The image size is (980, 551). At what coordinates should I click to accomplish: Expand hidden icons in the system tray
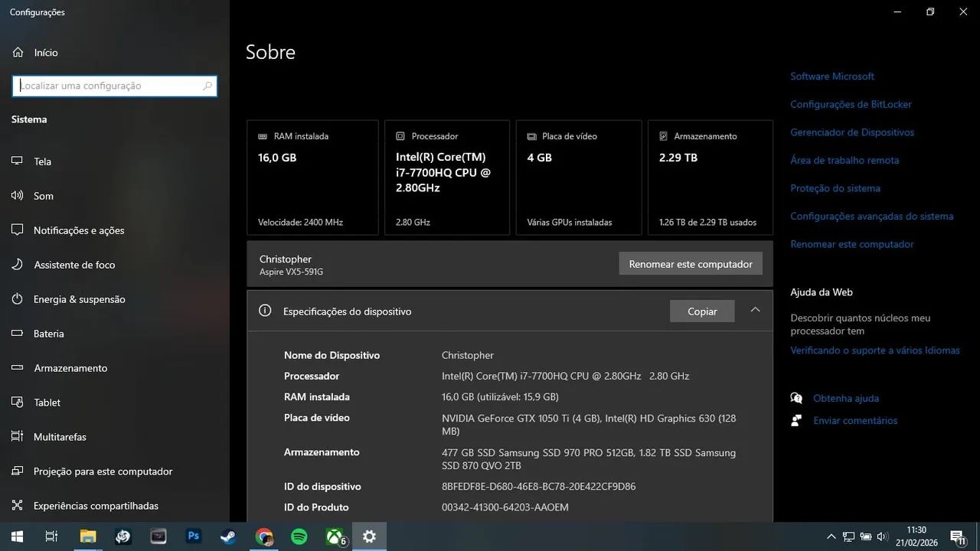click(x=831, y=536)
